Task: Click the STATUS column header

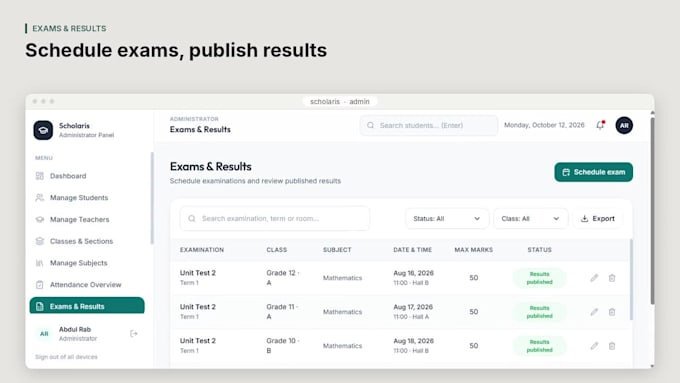Action: pyautogui.click(x=539, y=250)
